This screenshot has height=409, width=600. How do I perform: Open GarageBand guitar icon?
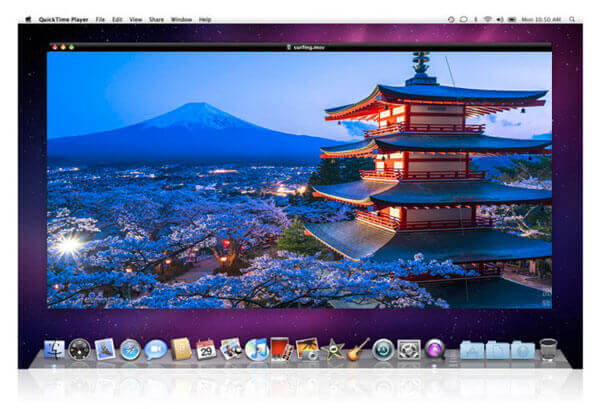(x=359, y=349)
